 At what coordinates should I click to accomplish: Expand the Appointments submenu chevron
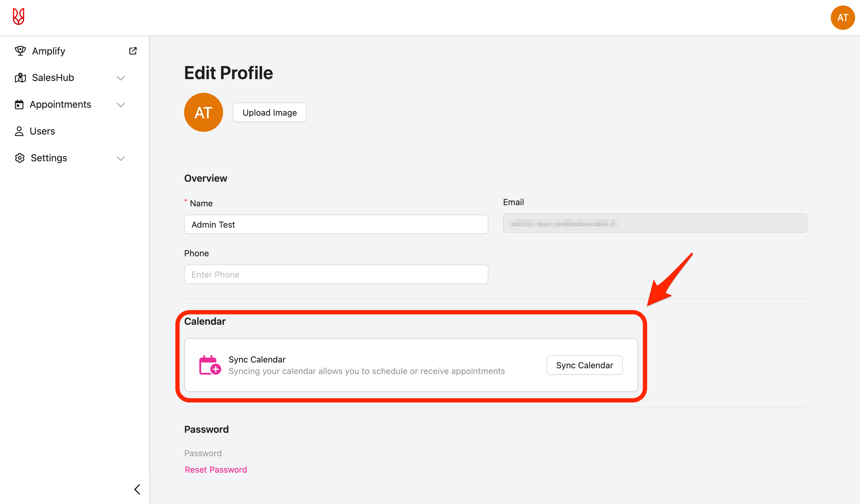coord(121,105)
